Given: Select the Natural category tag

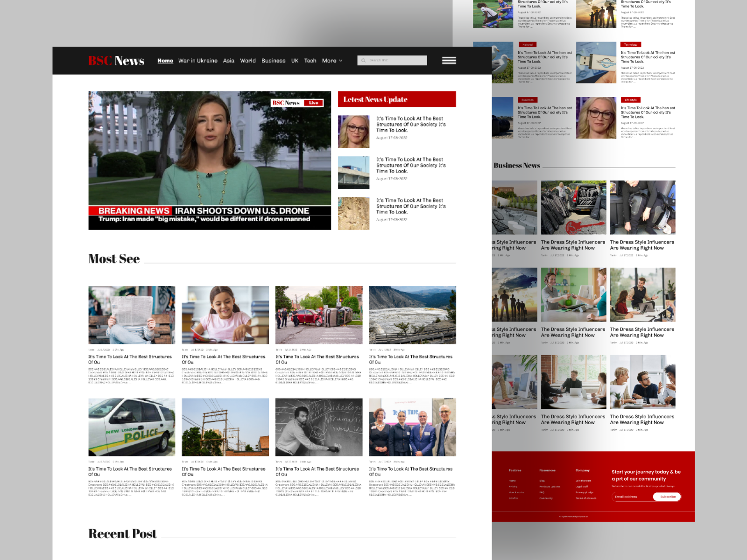Looking at the screenshot, I should pyautogui.click(x=528, y=44).
